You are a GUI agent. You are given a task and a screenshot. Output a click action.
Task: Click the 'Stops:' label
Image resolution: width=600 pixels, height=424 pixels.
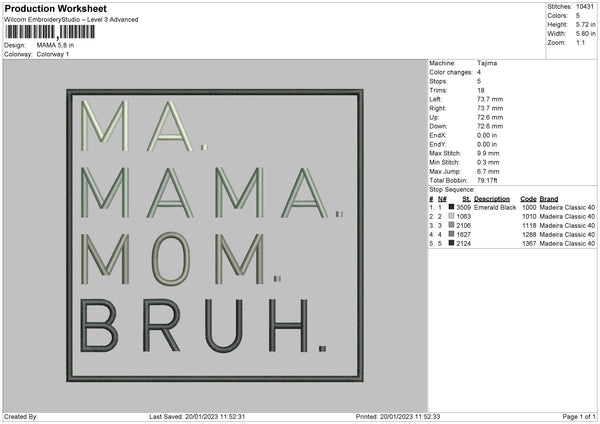coord(438,81)
